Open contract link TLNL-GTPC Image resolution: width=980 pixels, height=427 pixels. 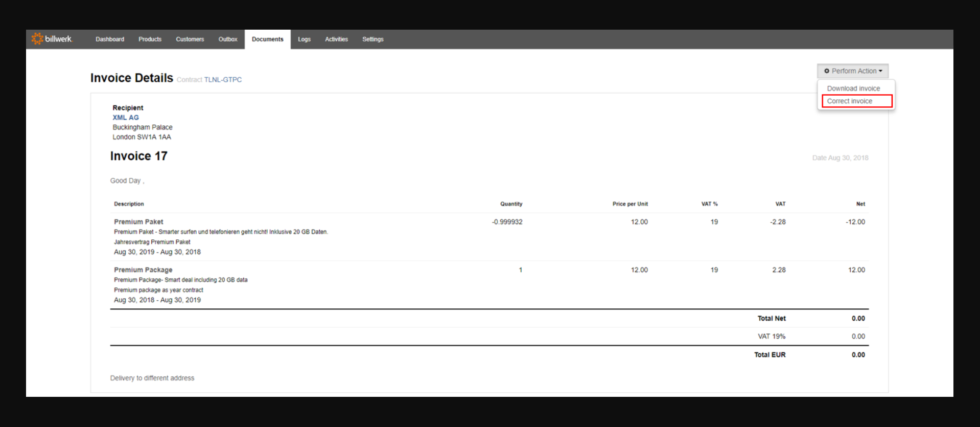[x=223, y=80]
